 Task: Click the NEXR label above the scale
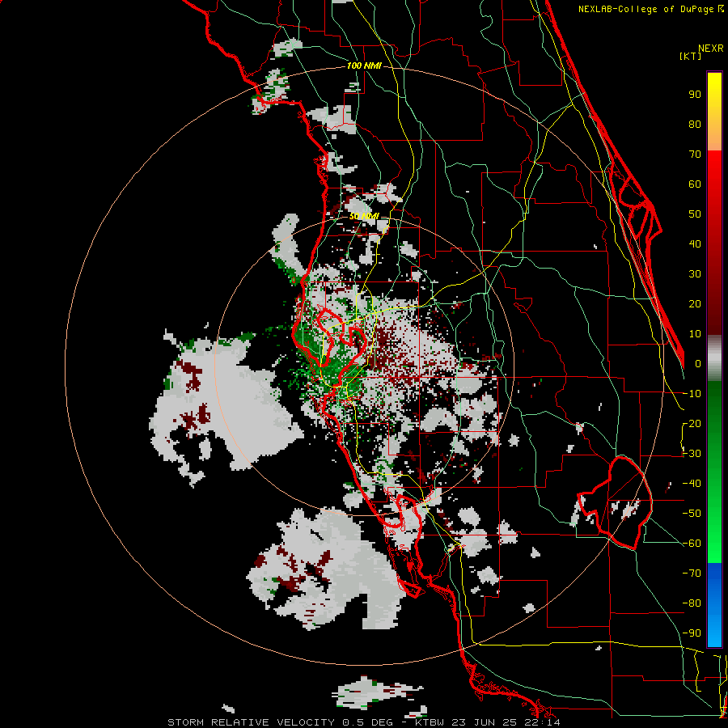click(711, 49)
